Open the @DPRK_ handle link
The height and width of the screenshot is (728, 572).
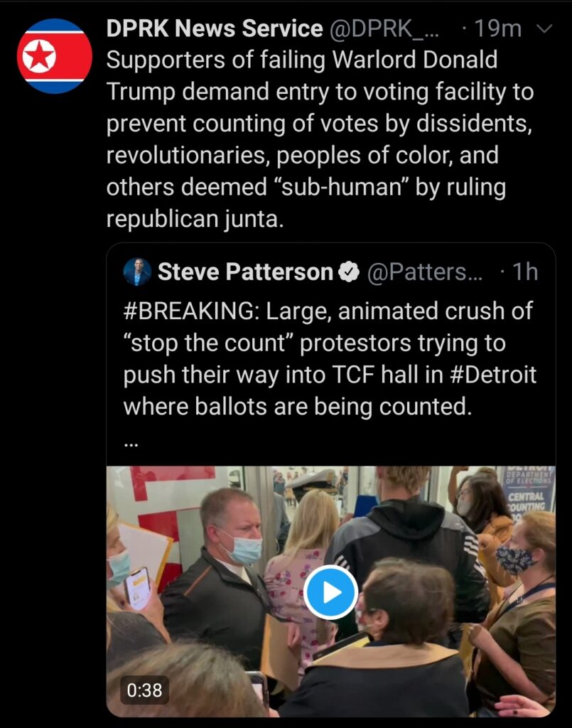tap(384, 29)
